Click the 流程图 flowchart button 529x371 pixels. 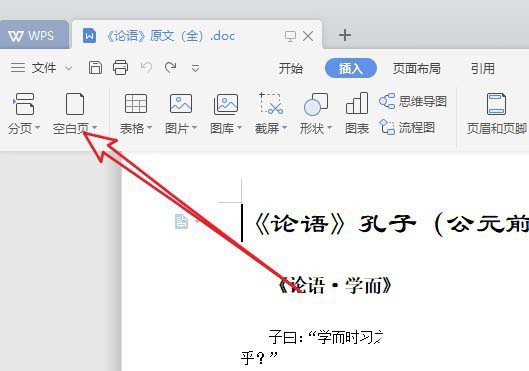(x=407, y=127)
